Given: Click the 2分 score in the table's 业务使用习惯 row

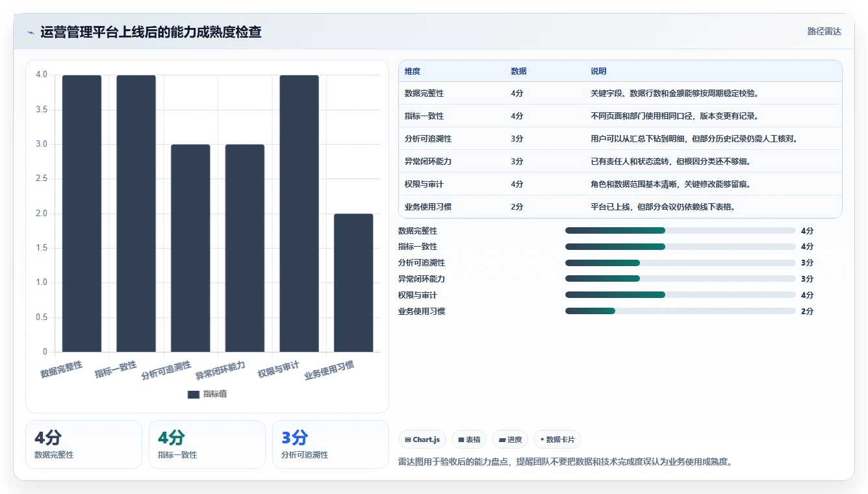Looking at the screenshot, I should [x=517, y=207].
